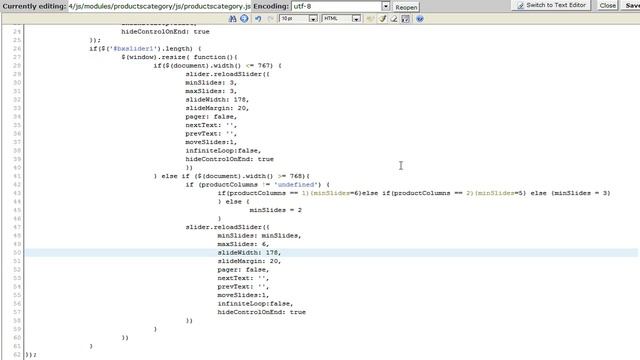Click 'infiniteLoop:false,' on line 56
The width and height of the screenshot is (640, 360).
coord(255,304)
